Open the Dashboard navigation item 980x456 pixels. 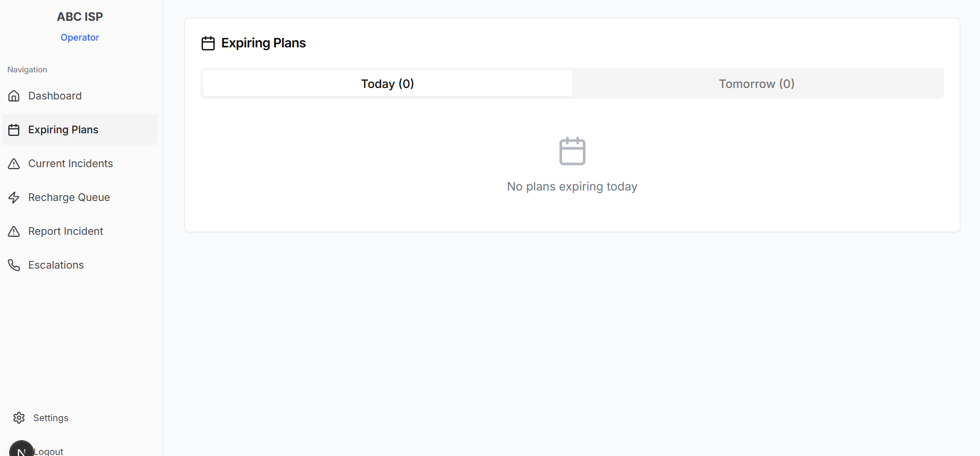pos(55,96)
